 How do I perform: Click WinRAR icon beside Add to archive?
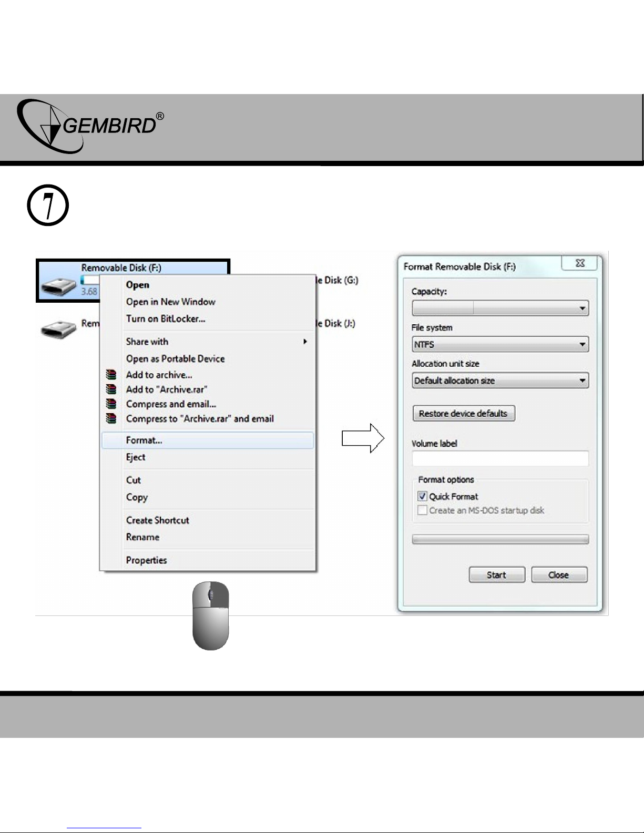110,375
